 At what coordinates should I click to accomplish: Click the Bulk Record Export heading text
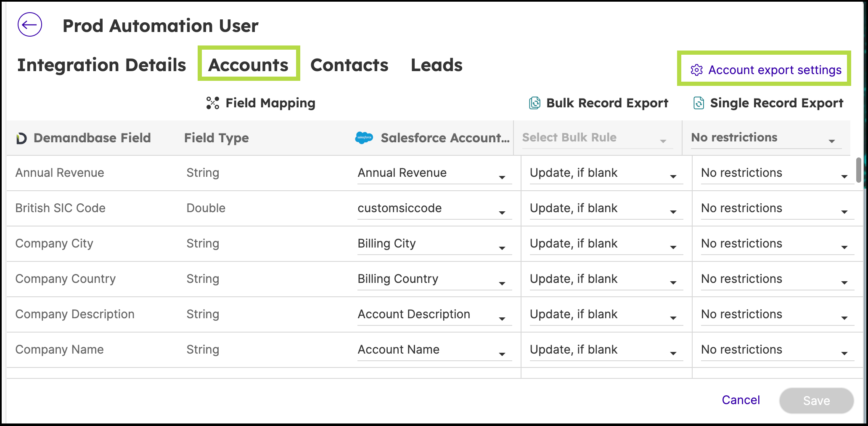pyautogui.click(x=607, y=103)
